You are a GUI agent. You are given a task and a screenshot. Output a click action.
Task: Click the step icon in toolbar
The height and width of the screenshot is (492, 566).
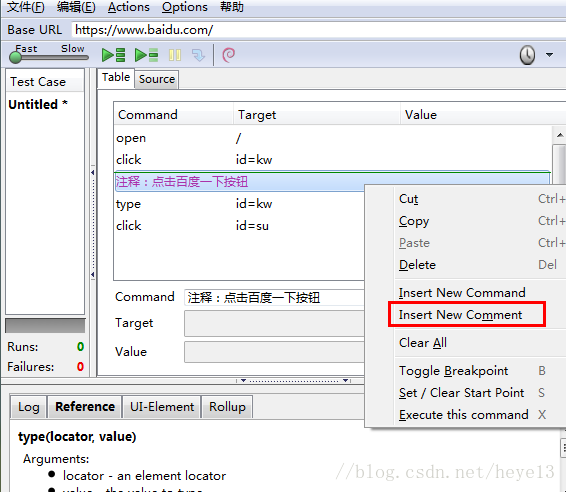point(198,55)
